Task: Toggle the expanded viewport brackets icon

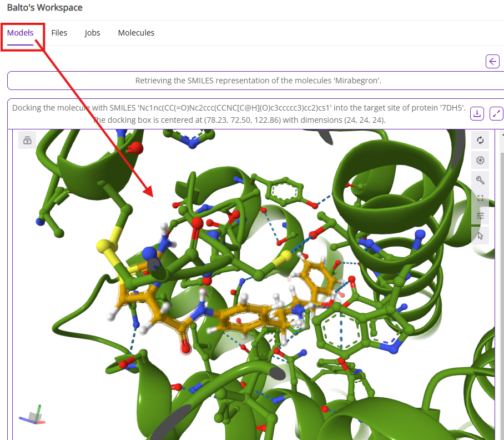Action: click(480, 198)
